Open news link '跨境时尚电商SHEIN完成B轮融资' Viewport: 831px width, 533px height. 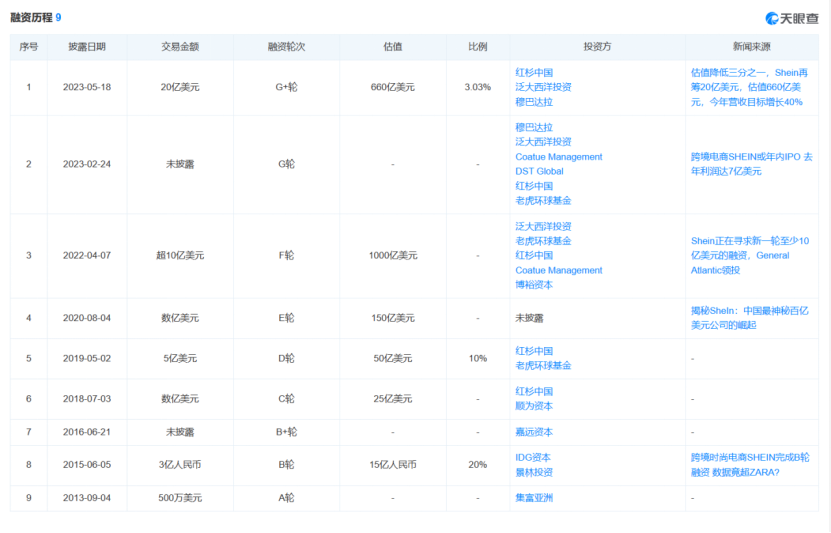click(750, 465)
